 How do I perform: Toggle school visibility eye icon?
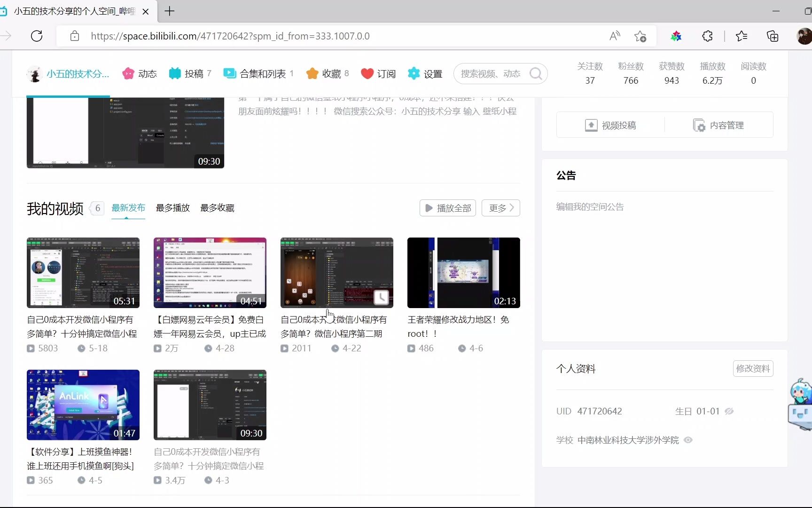688,440
